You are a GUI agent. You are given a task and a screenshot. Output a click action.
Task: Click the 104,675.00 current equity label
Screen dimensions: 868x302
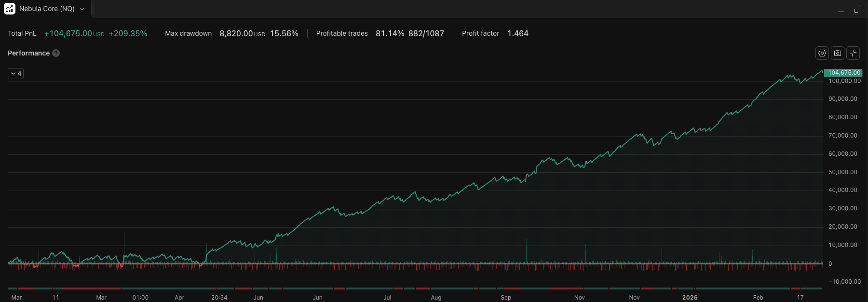(x=843, y=73)
